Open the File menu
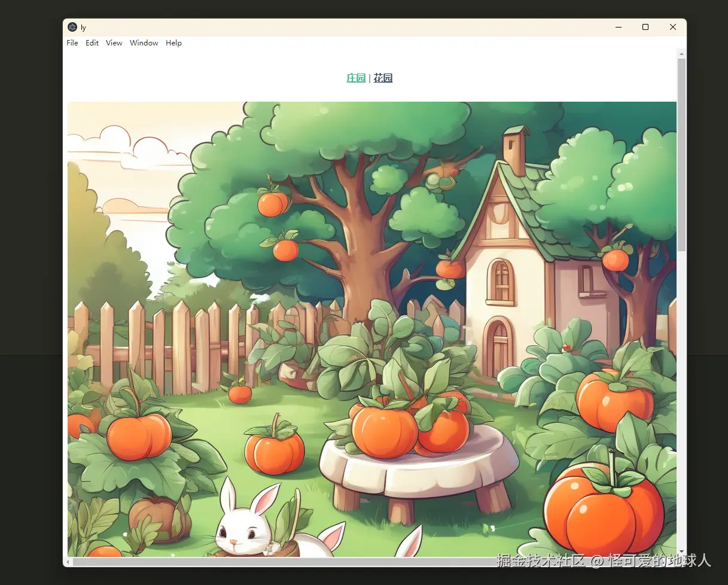The image size is (728, 585). coord(72,43)
